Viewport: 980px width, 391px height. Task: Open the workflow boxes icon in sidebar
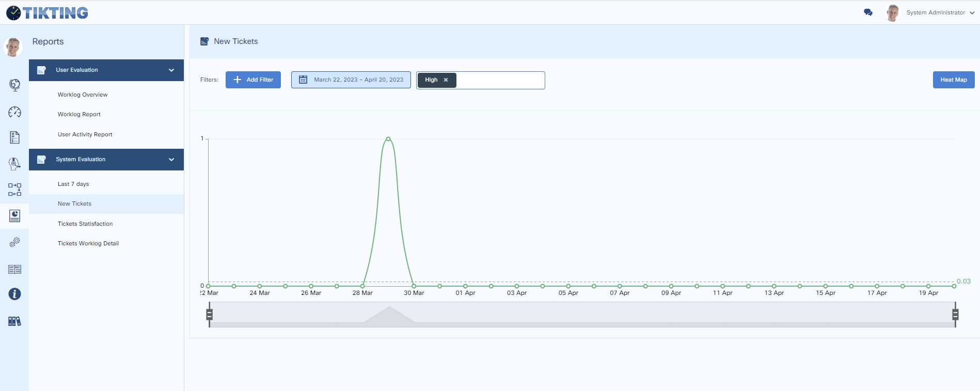point(14,190)
